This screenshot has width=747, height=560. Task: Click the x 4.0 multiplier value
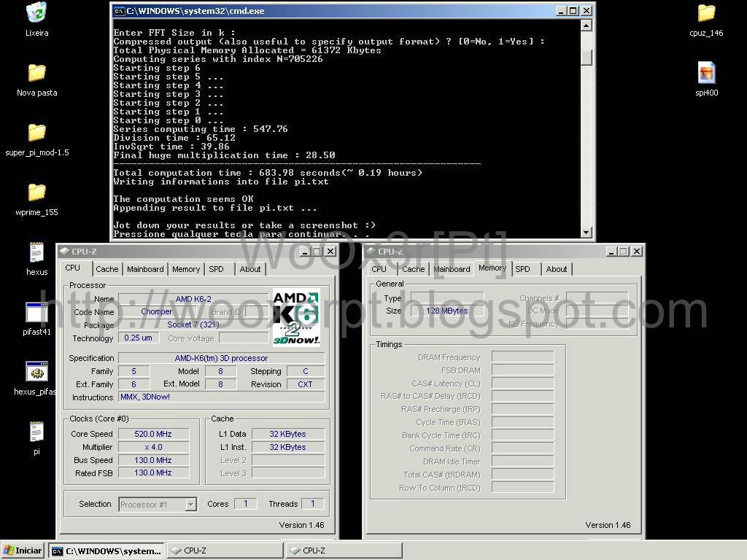point(153,447)
